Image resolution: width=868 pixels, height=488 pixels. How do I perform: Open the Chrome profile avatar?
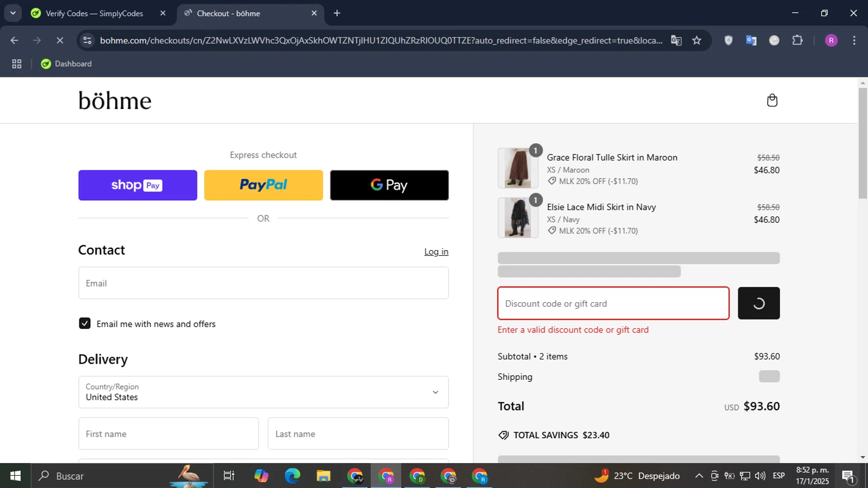coord(831,41)
